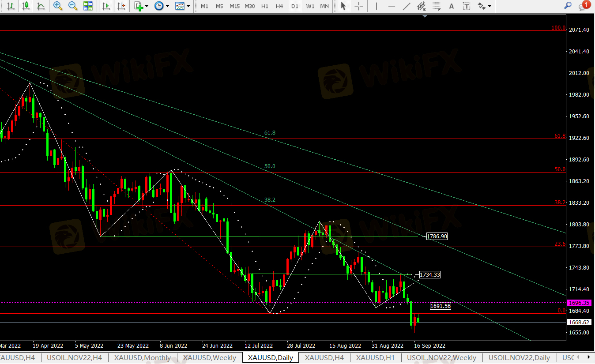Toggle the chart shift button
Screen dimensions: 595x364
click(x=121, y=6)
